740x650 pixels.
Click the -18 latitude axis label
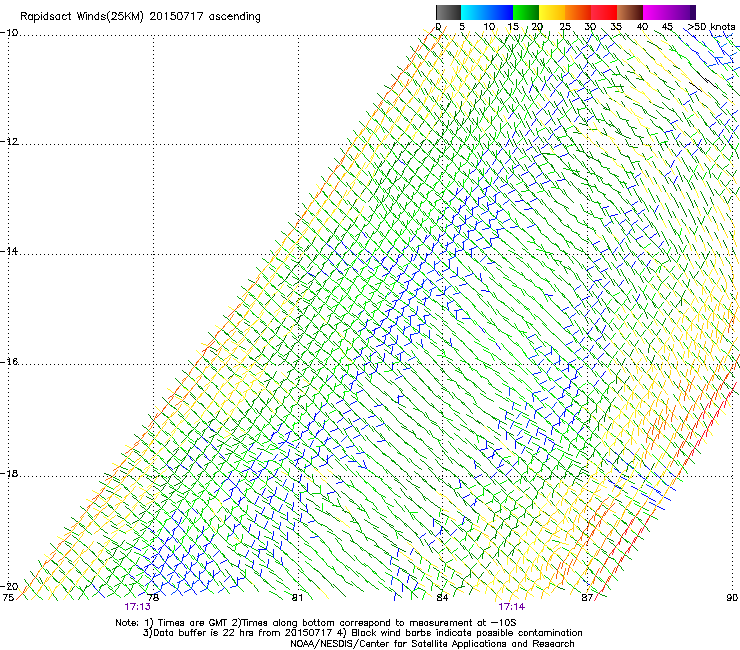click(x=9, y=473)
